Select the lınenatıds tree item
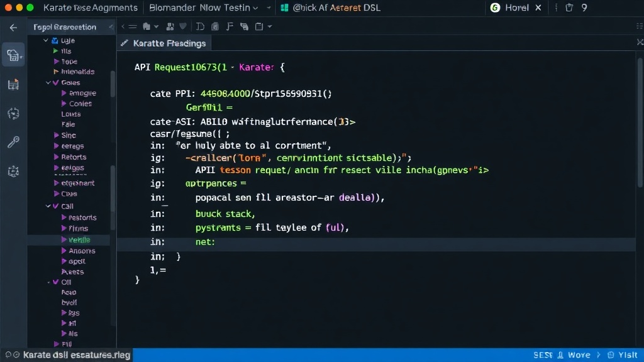The image size is (644, 362). pos(77,72)
